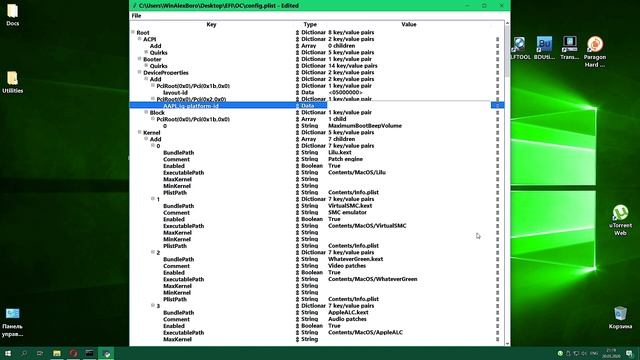Expand the ACPI Quirks node
The image size is (640, 360).
point(146,52)
